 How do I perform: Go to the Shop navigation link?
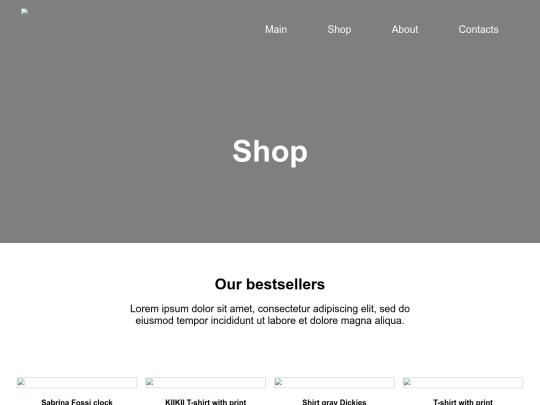(339, 30)
